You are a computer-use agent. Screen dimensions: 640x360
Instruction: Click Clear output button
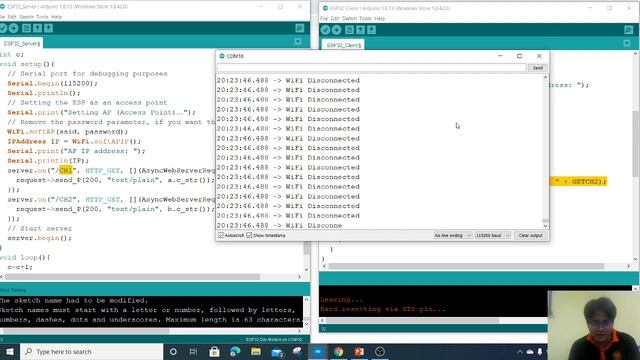pyautogui.click(x=530, y=236)
